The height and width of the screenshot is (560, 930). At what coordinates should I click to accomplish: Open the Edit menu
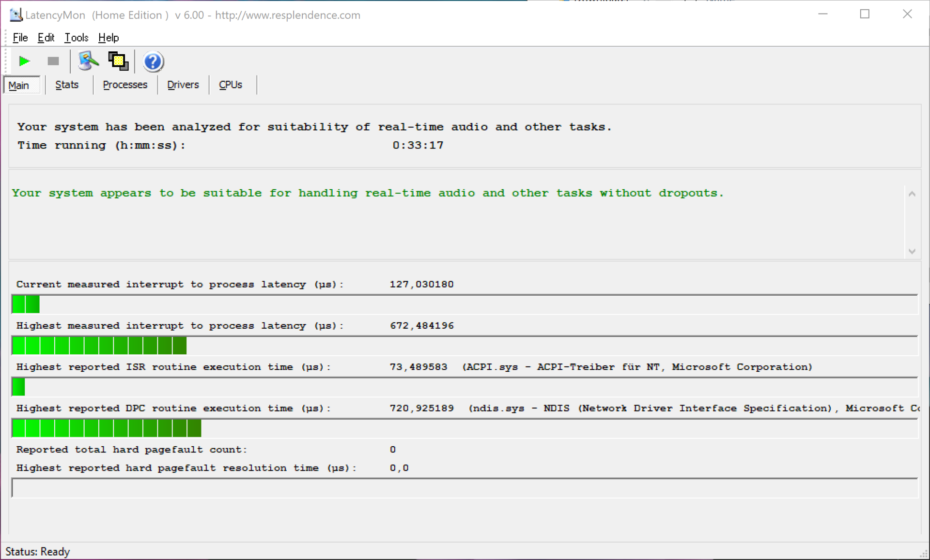pos(46,38)
